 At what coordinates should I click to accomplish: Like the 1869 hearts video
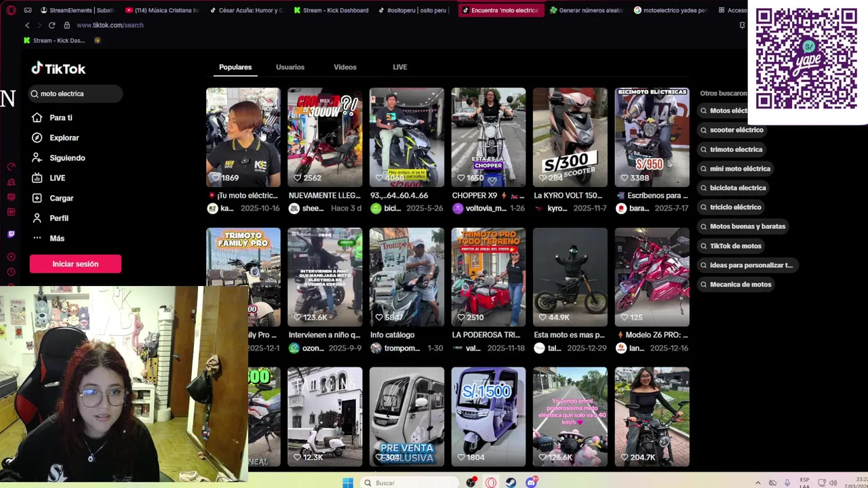point(216,178)
